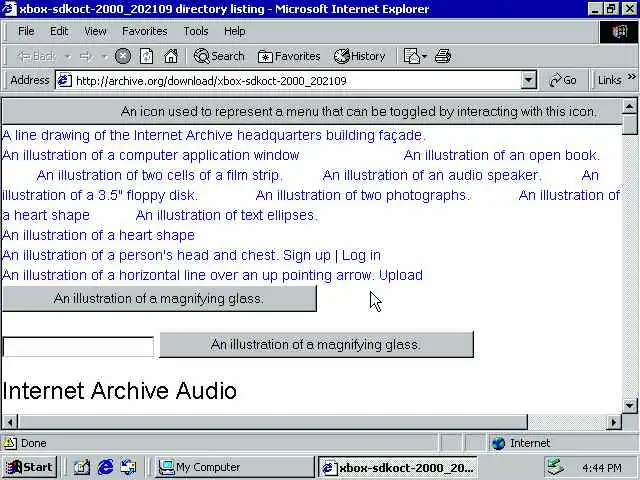Click the horizontal scrollbar thumb
Image resolution: width=640 pixels, height=480 pixels.
click(272, 422)
